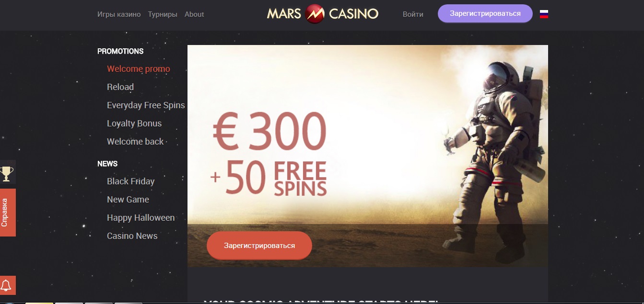The width and height of the screenshot is (644, 304).
Task: Open the Справка help side tab
Action: [7, 212]
